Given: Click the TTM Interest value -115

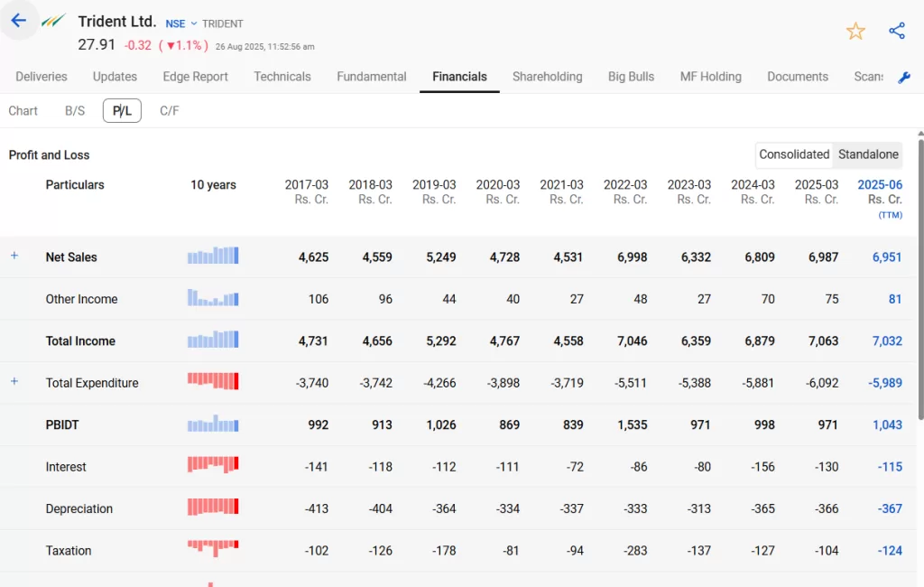Looking at the screenshot, I should tap(890, 467).
